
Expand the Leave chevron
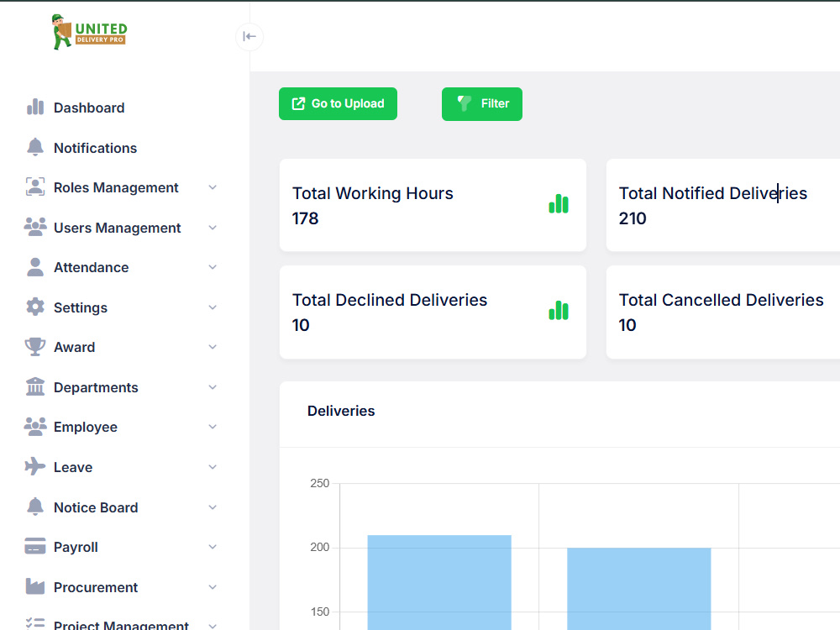[213, 467]
